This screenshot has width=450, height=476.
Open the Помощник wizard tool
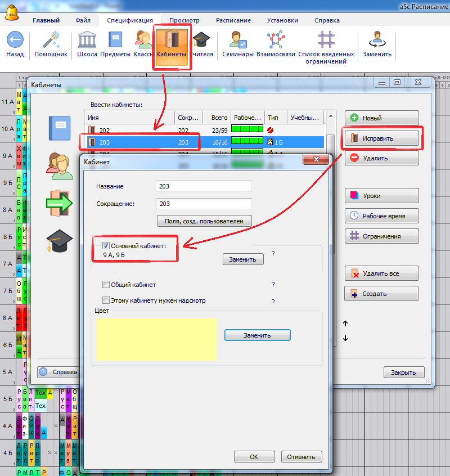pyautogui.click(x=51, y=41)
